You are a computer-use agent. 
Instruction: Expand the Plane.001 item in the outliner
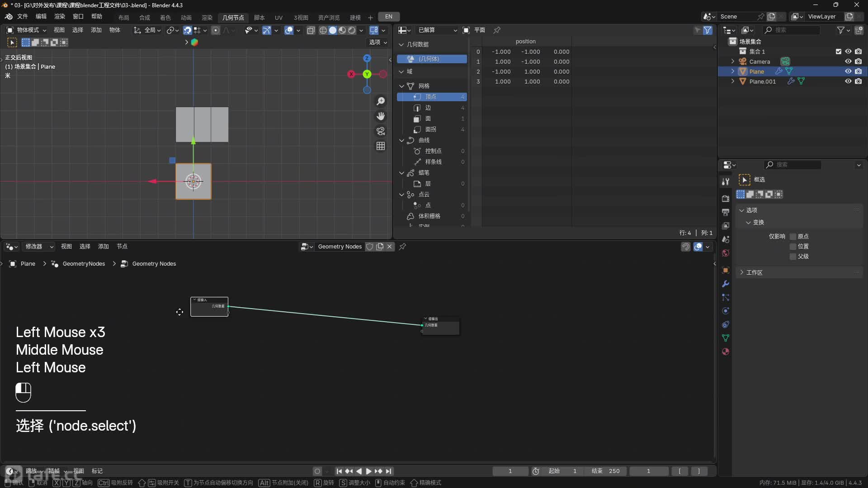tap(733, 81)
